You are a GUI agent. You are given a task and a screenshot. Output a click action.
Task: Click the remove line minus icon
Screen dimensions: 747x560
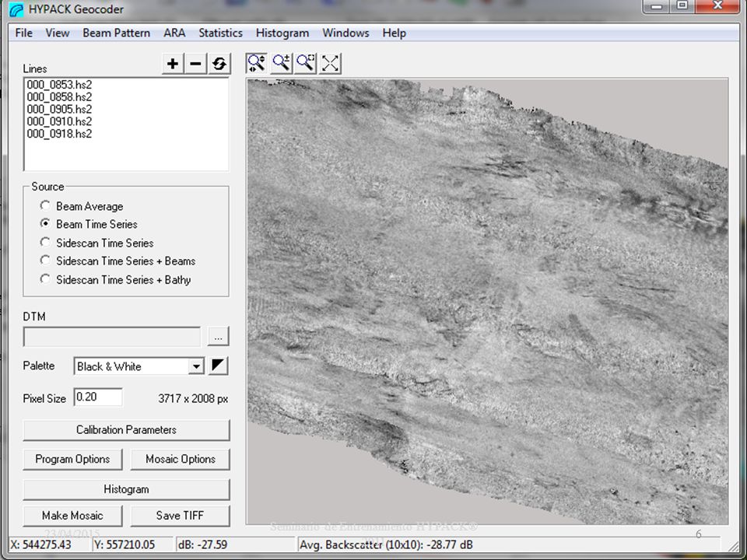(x=195, y=64)
